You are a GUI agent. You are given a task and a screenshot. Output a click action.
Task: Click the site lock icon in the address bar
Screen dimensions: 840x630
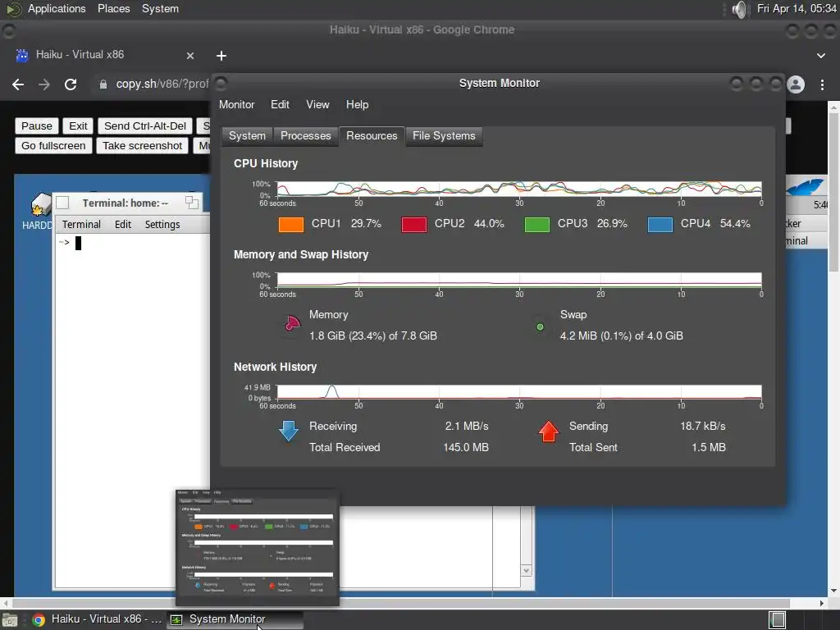click(x=103, y=84)
